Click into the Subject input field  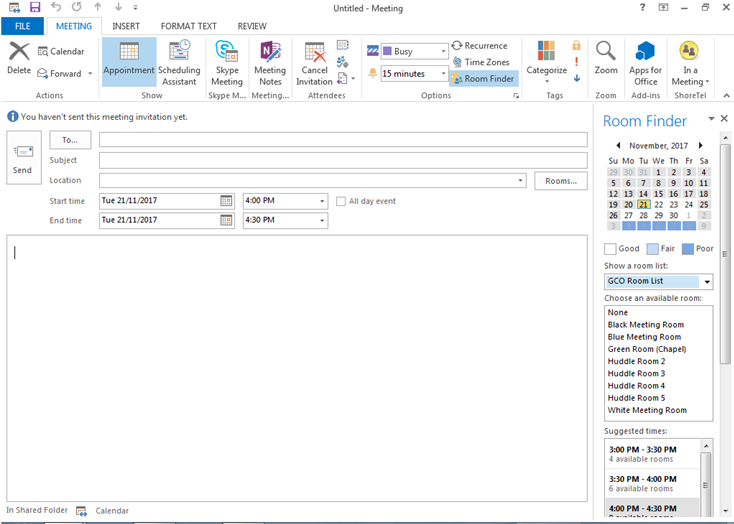tap(342, 160)
